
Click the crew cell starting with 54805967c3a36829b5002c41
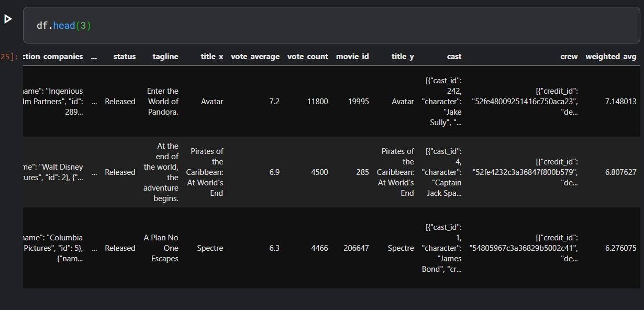pos(524,248)
